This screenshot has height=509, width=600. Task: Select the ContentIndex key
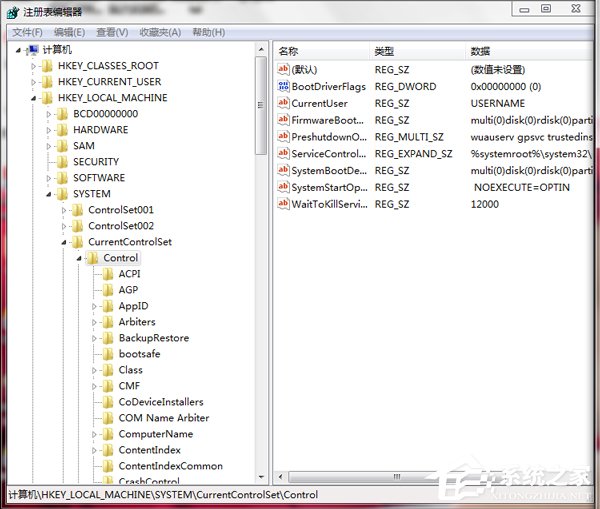point(150,450)
